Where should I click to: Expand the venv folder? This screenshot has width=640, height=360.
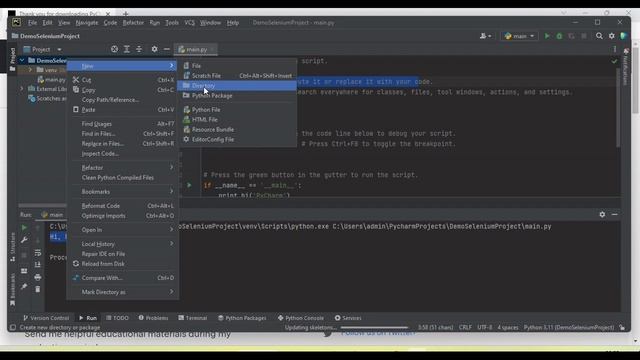tap(30, 70)
